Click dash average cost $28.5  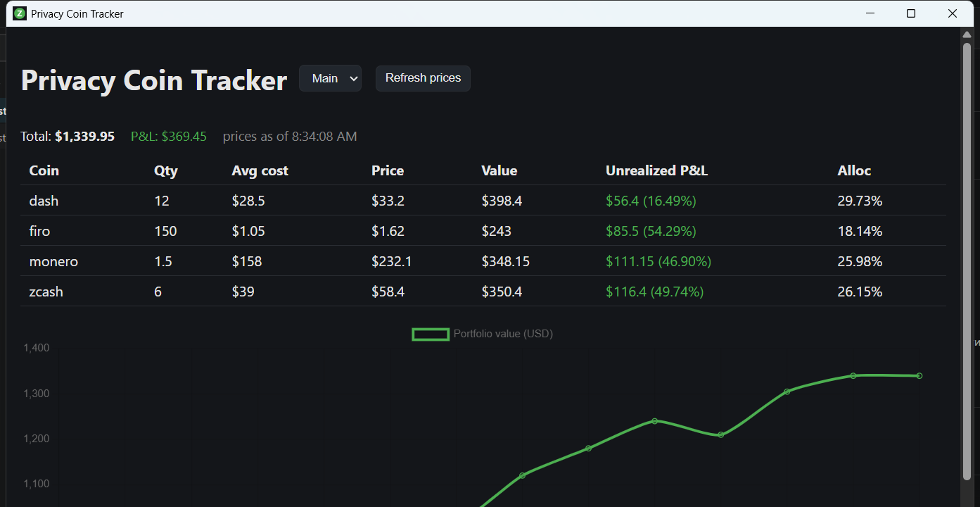coord(248,201)
